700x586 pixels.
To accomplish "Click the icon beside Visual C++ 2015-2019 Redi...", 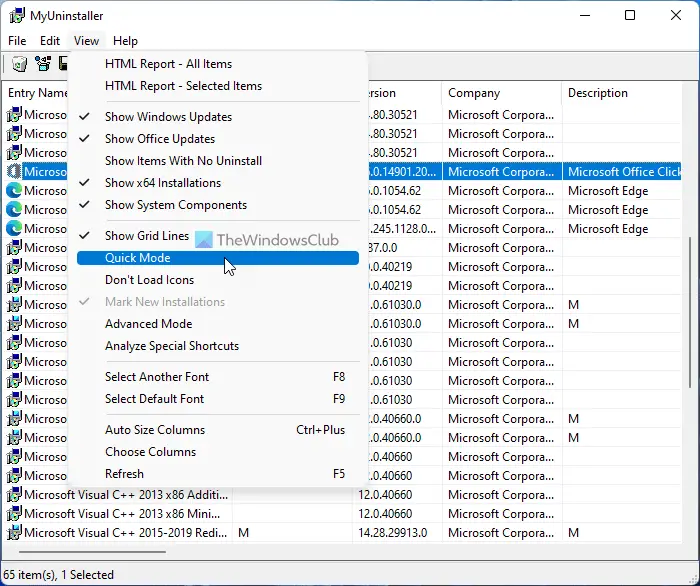I will click(14, 532).
